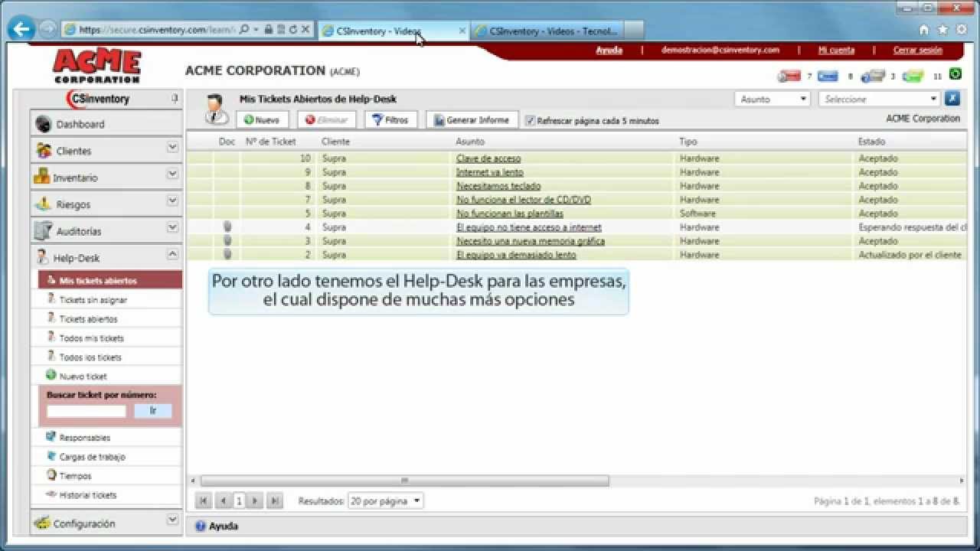Image resolution: width=980 pixels, height=551 pixels.
Task: Toggle Refrescar página cada 5 minutos checkbox
Action: coord(531,120)
